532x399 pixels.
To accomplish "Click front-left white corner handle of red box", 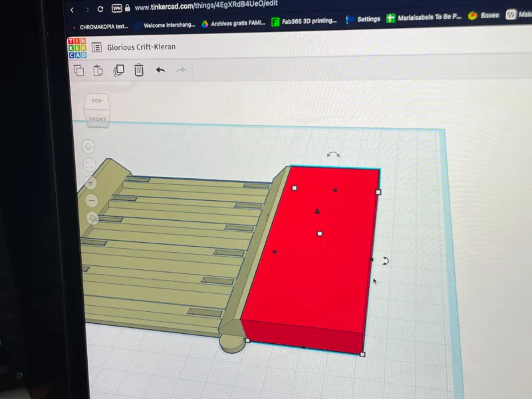I will pos(247,340).
